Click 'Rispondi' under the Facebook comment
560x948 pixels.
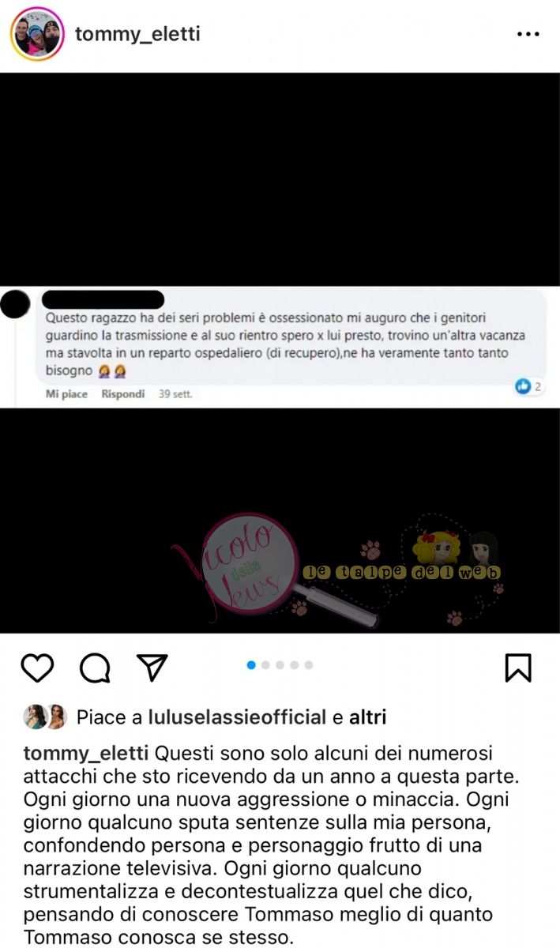pyautogui.click(x=123, y=393)
